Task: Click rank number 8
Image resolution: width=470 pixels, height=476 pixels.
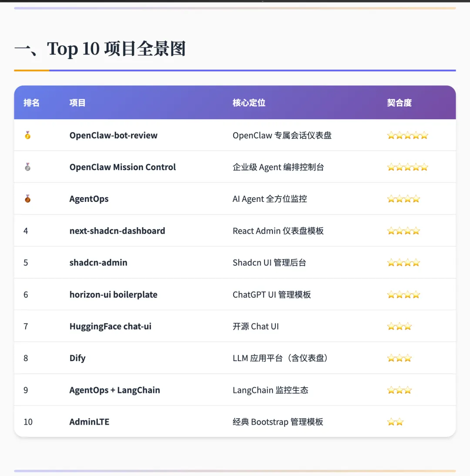Action: pyautogui.click(x=26, y=358)
